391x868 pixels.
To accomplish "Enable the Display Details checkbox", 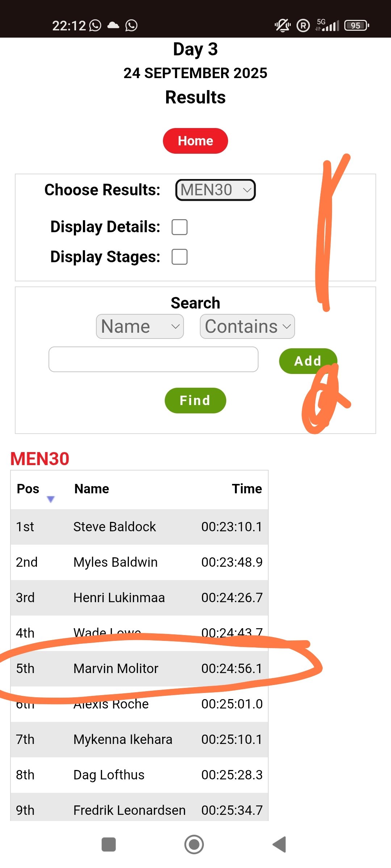I will (180, 227).
